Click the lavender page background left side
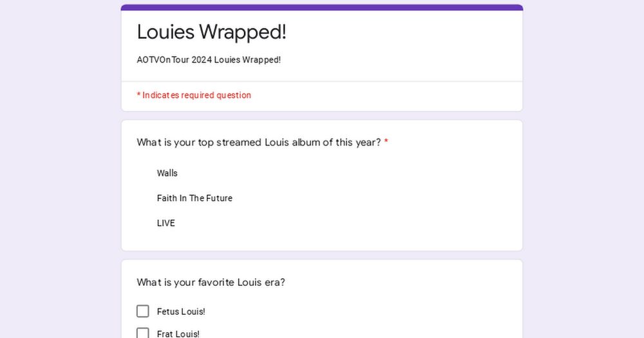 pyautogui.click(x=58, y=167)
